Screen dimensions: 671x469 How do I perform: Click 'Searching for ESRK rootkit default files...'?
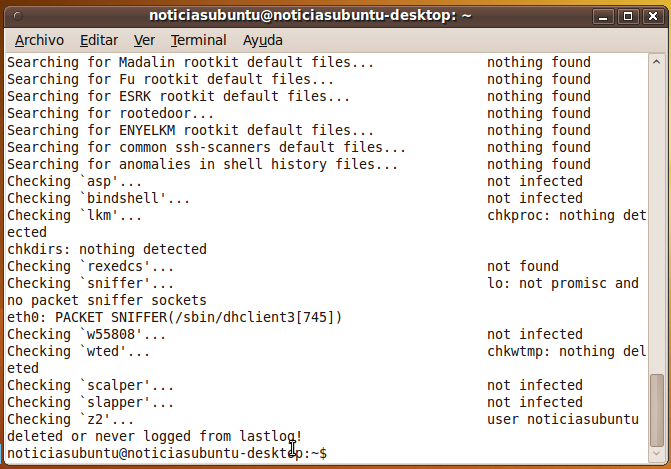pos(178,96)
